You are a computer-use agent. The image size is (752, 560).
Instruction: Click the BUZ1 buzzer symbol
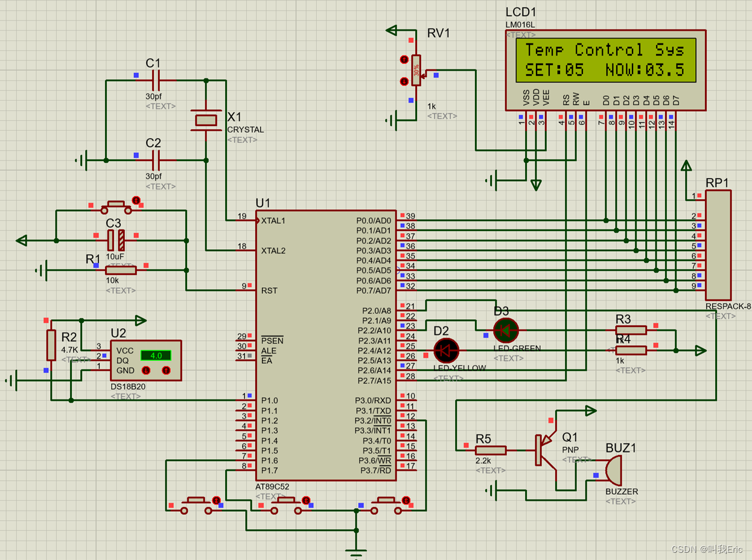613,471
